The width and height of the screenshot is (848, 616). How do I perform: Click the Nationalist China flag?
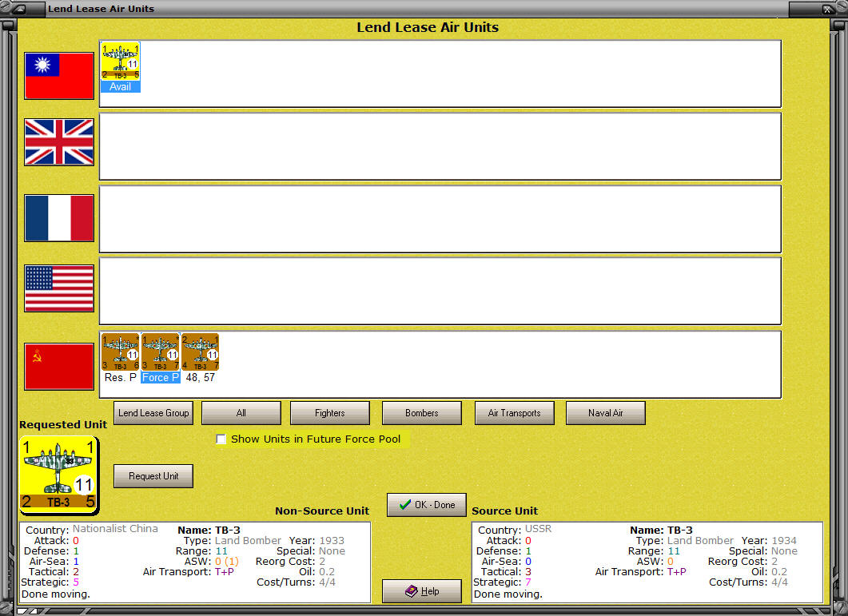pyautogui.click(x=59, y=76)
